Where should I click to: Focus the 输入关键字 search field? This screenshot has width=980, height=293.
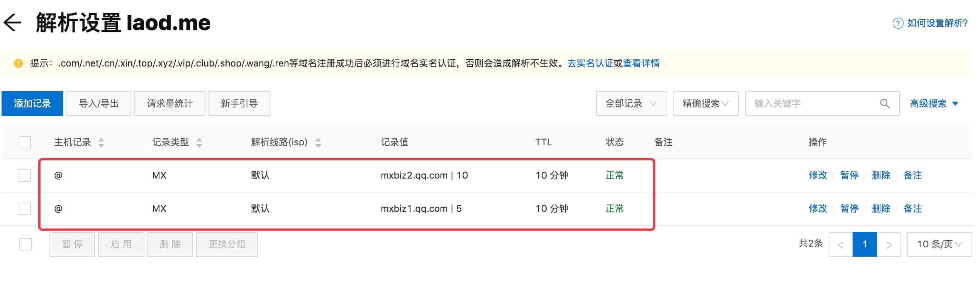pos(811,104)
